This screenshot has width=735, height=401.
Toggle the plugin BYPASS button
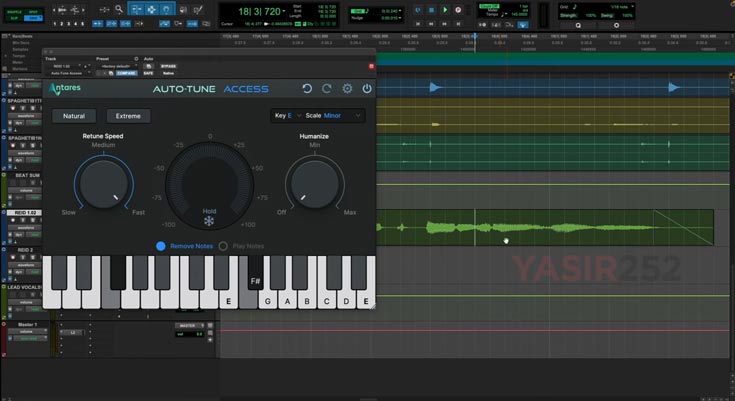(168, 66)
